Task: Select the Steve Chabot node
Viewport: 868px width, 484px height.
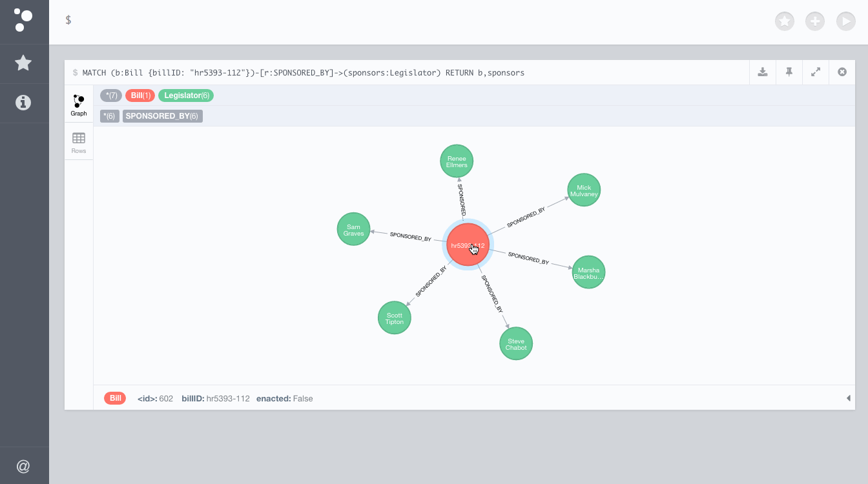Action: coord(516,344)
